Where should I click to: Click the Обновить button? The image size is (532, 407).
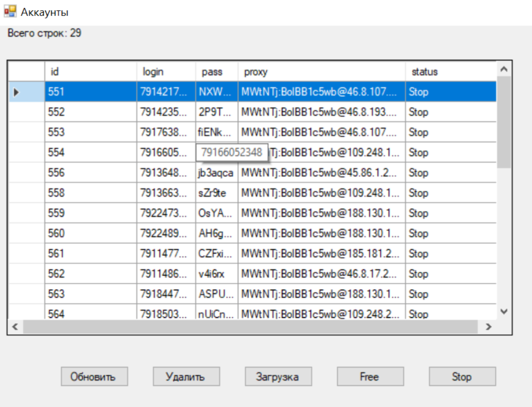pos(94,376)
